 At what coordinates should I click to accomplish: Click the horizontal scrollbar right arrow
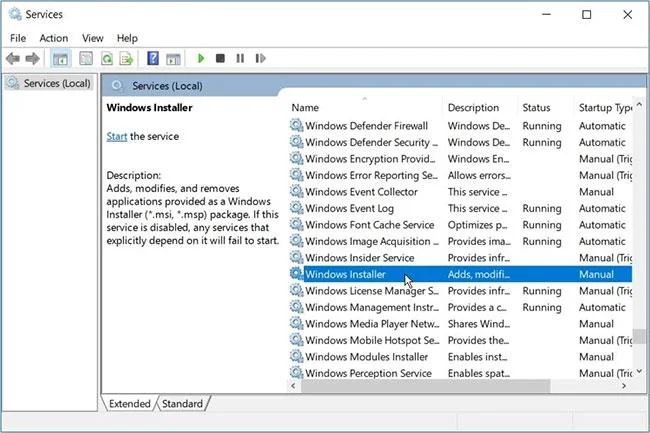(624, 386)
